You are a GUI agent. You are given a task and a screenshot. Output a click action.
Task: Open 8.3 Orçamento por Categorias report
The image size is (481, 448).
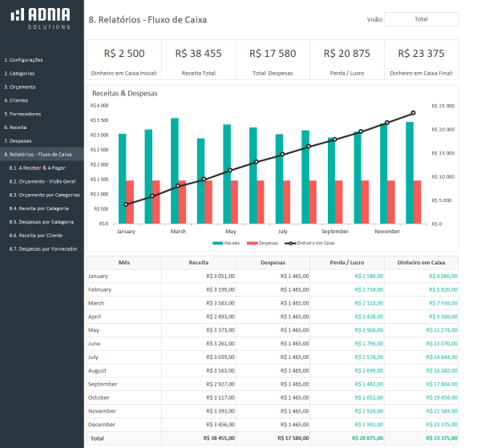(45, 195)
